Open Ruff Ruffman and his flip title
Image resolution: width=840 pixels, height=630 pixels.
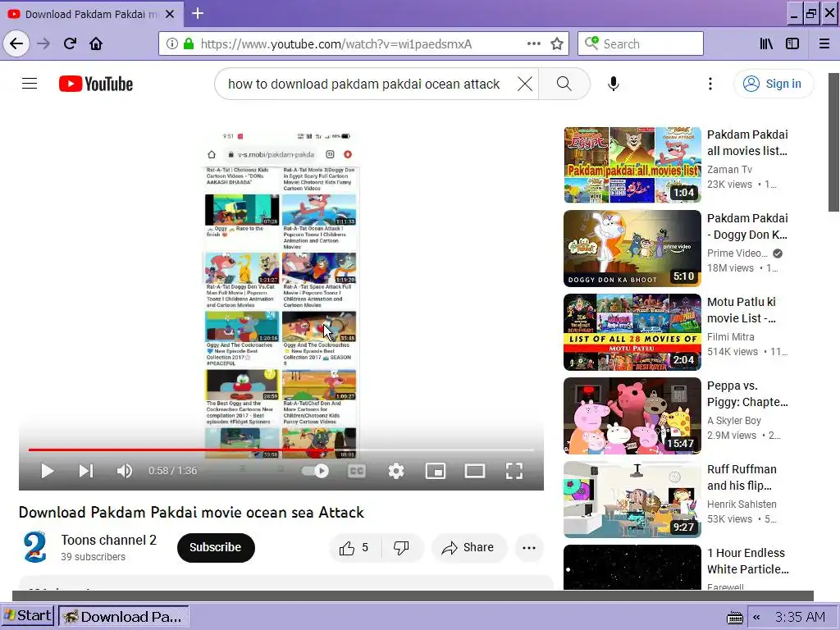742,477
